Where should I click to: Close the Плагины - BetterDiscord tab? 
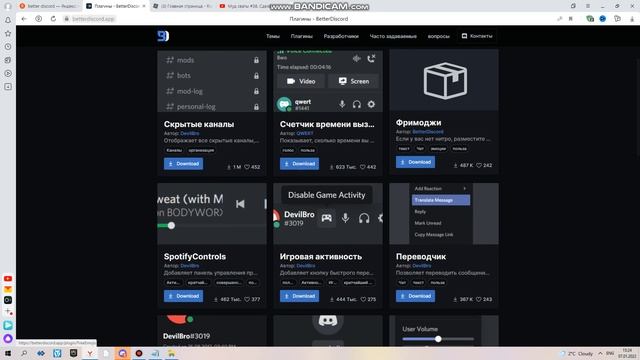coord(144,6)
